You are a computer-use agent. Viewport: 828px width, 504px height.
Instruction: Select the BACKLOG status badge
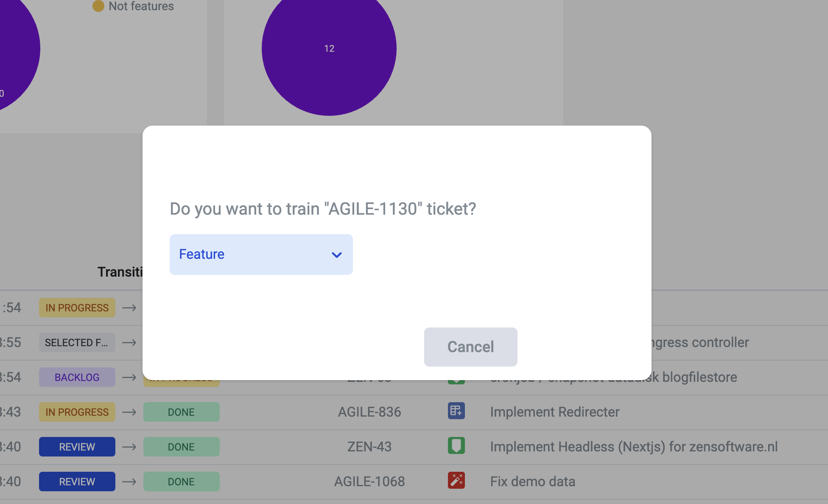click(77, 378)
